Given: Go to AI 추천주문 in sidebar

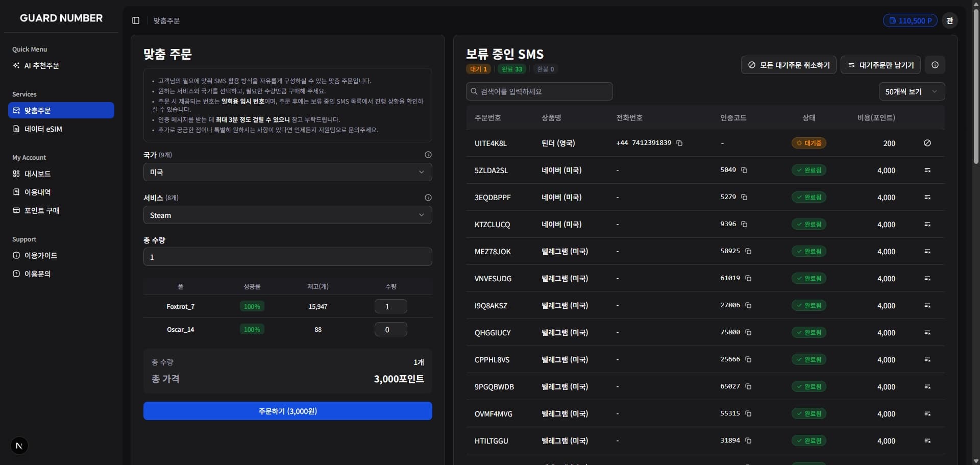Looking at the screenshot, I should pos(41,66).
